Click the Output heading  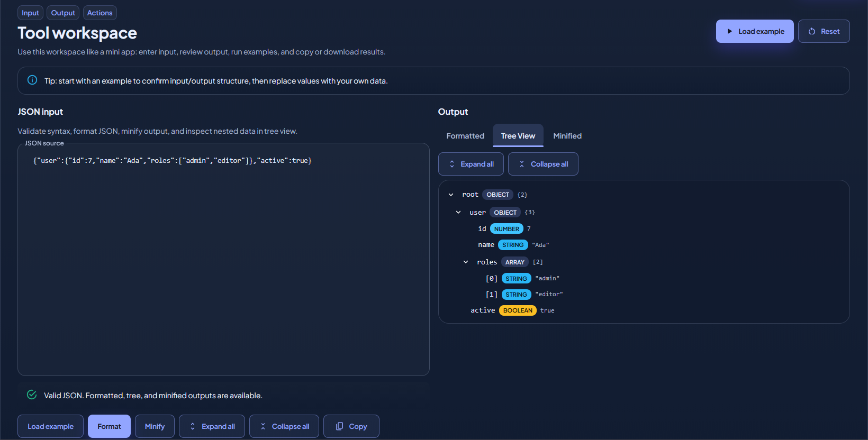tap(453, 112)
